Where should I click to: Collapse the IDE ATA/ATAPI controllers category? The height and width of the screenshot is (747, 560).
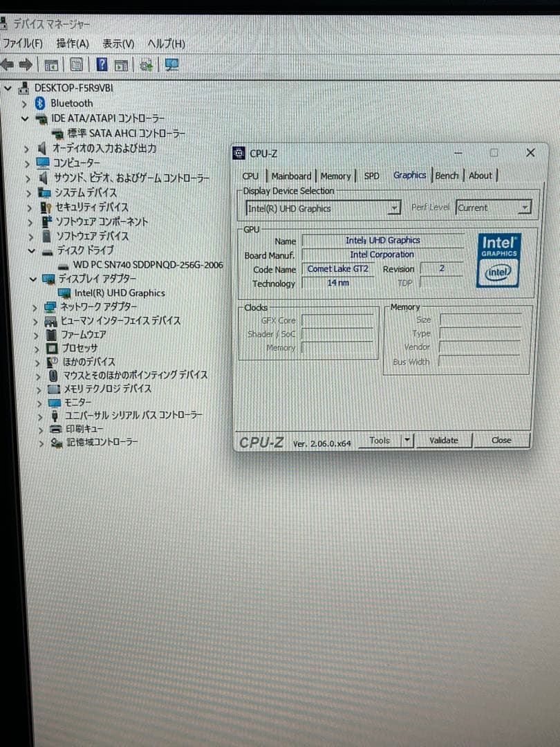[x=25, y=118]
